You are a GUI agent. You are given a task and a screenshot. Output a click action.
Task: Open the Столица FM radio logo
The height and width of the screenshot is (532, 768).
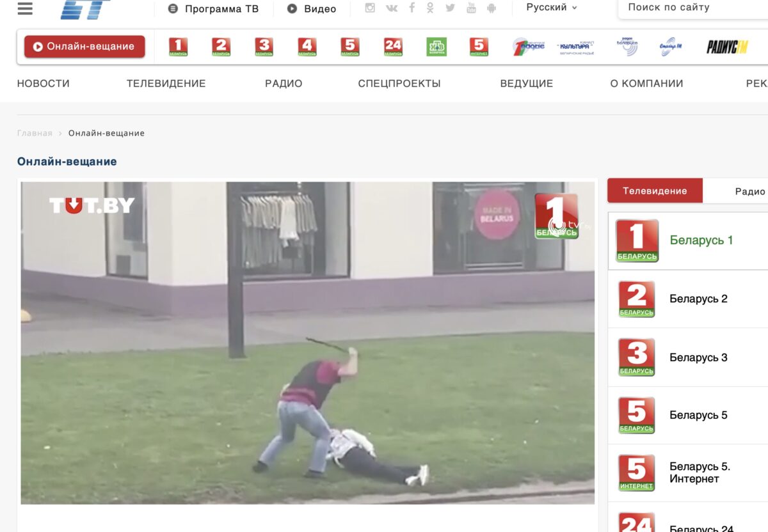coord(670,47)
